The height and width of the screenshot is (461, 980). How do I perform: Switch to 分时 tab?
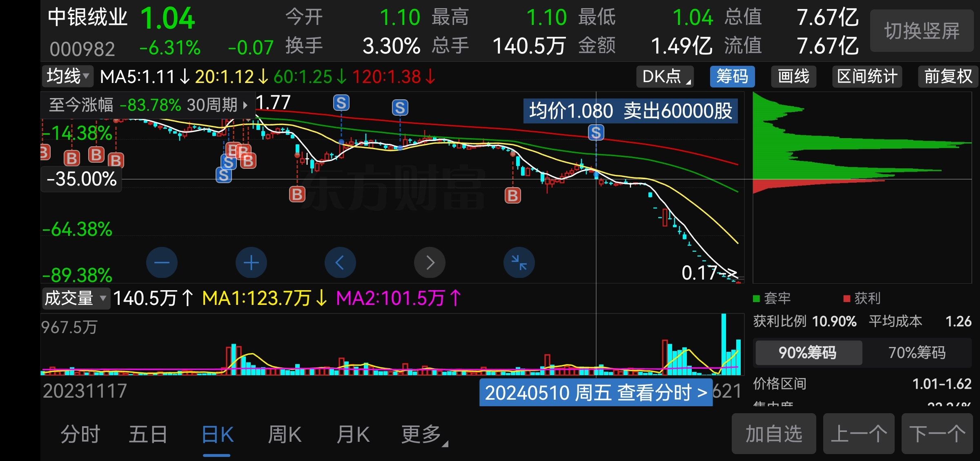[x=80, y=434]
